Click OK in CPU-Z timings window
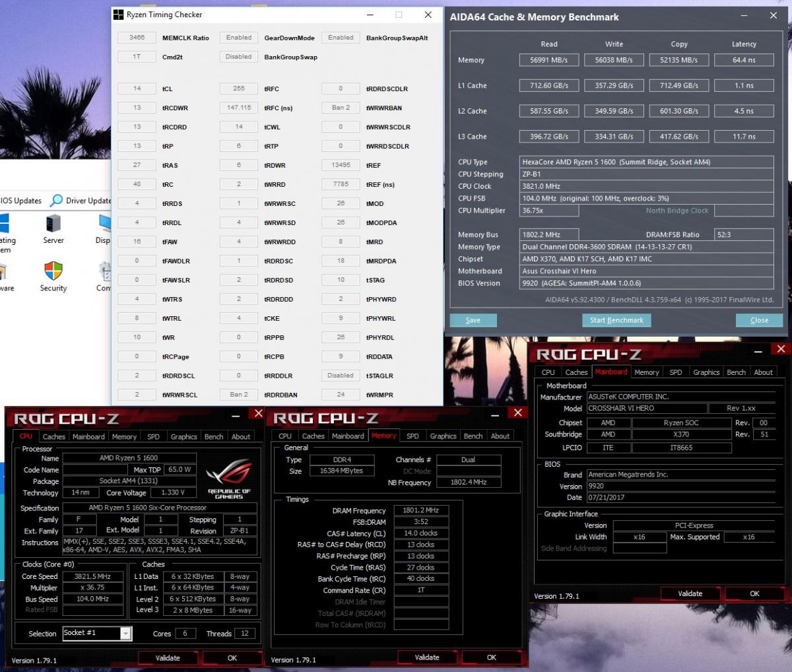The image size is (792, 672). [492, 657]
